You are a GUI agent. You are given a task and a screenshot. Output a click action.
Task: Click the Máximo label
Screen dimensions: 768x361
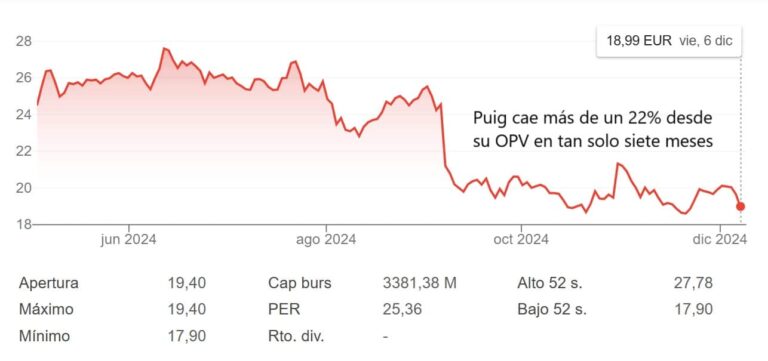click(47, 310)
